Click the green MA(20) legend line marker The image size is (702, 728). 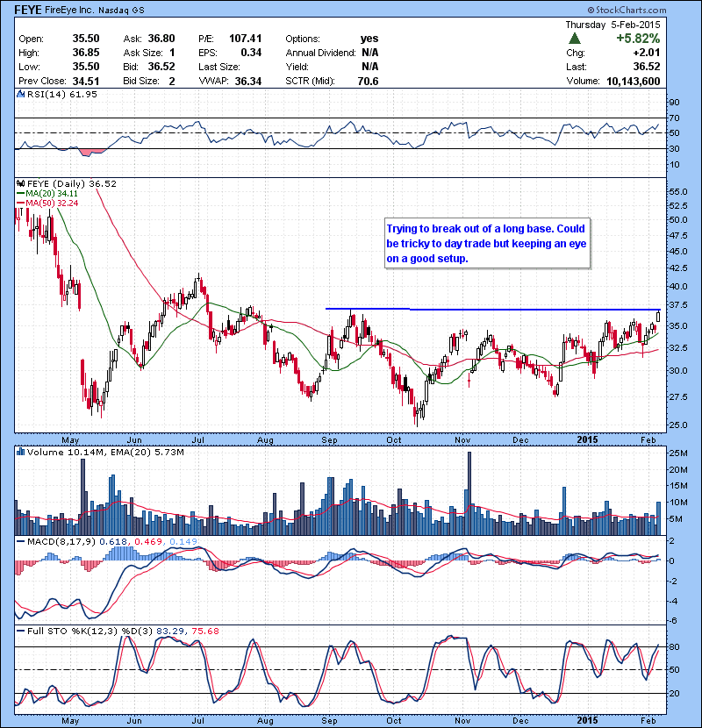[x=20, y=194]
